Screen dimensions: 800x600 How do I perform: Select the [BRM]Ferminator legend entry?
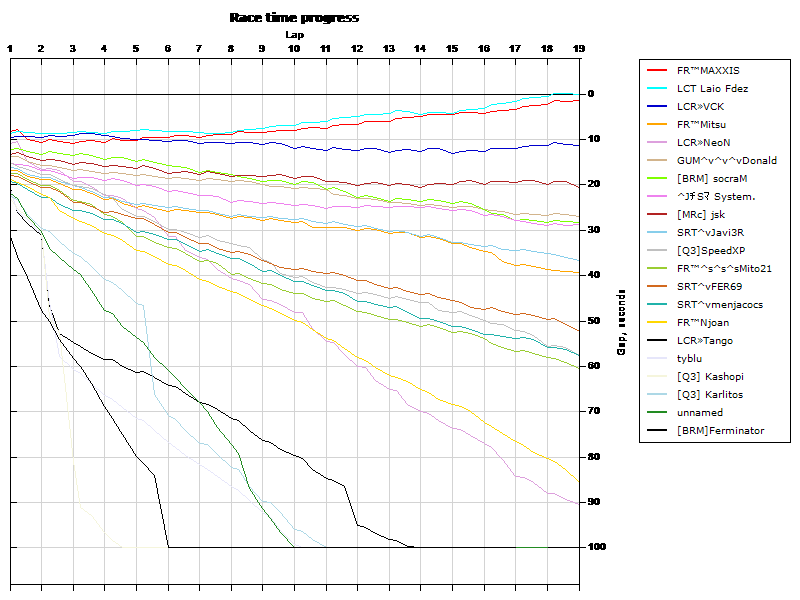pos(720,431)
